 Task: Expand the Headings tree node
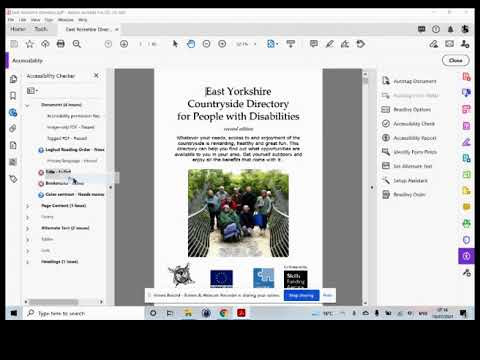click(27, 262)
